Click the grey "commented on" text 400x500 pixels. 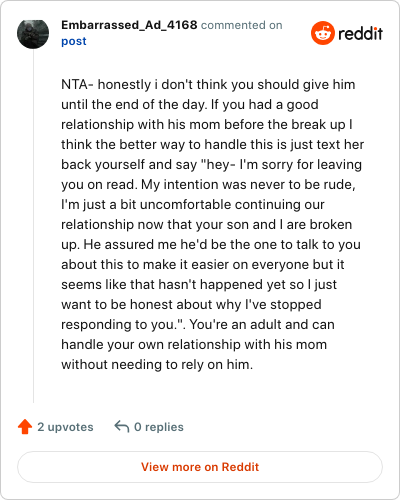tap(242, 25)
